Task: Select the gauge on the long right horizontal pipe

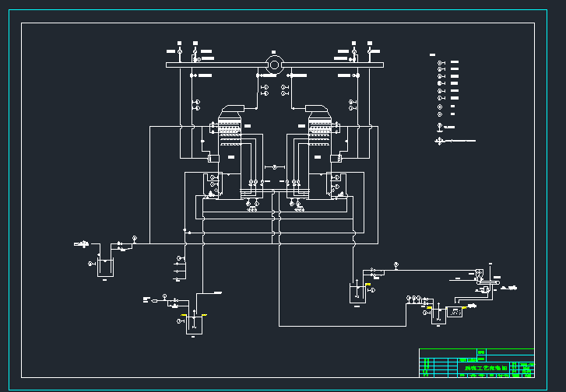Action: [396, 265]
